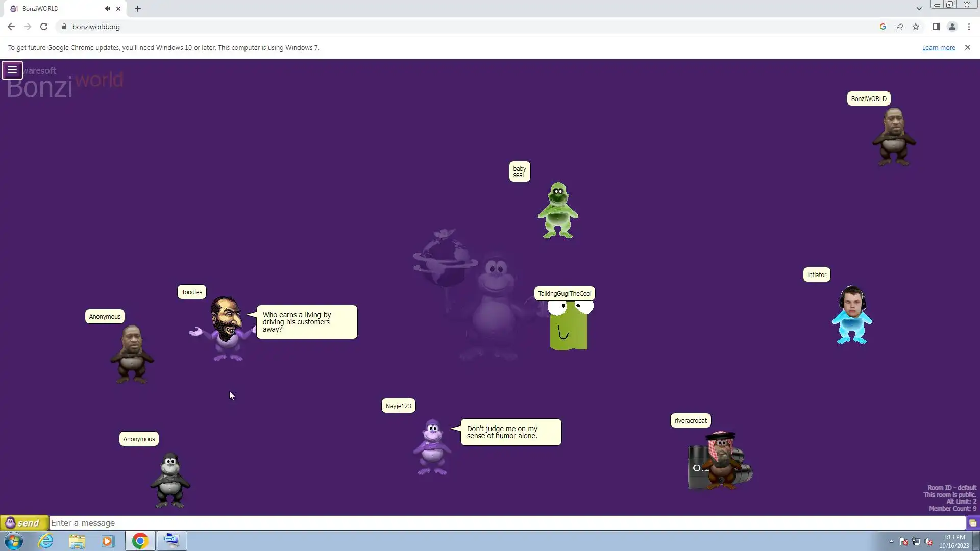
Task: Click the chat log icon beside message bar
Action: coord(972,523)
